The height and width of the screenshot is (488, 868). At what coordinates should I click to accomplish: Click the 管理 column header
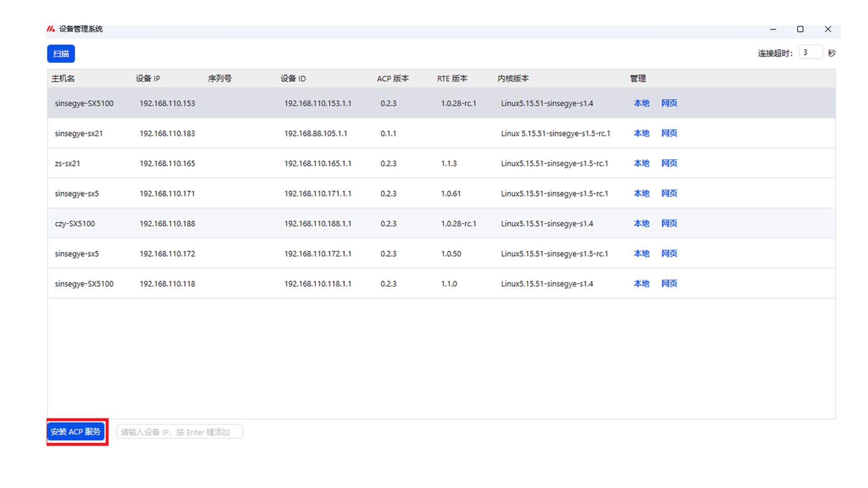[x=638, y=79]
